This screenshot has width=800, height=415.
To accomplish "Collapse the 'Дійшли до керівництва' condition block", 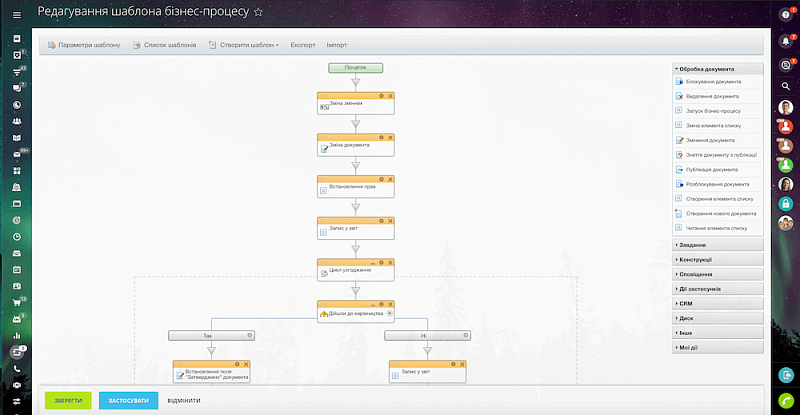I will coord(372,304).
